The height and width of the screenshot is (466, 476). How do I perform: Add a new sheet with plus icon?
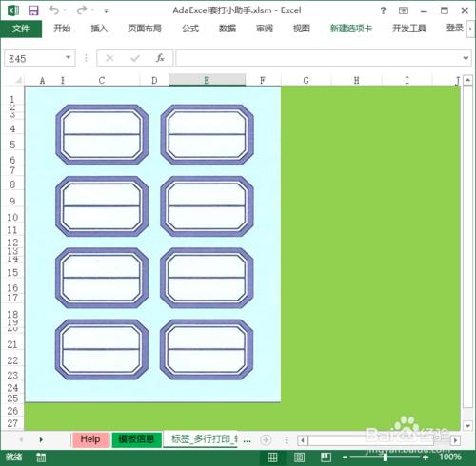266,440
